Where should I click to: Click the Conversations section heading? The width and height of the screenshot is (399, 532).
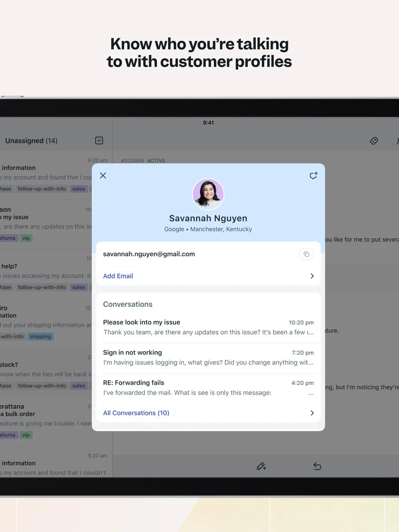point(128,304)
